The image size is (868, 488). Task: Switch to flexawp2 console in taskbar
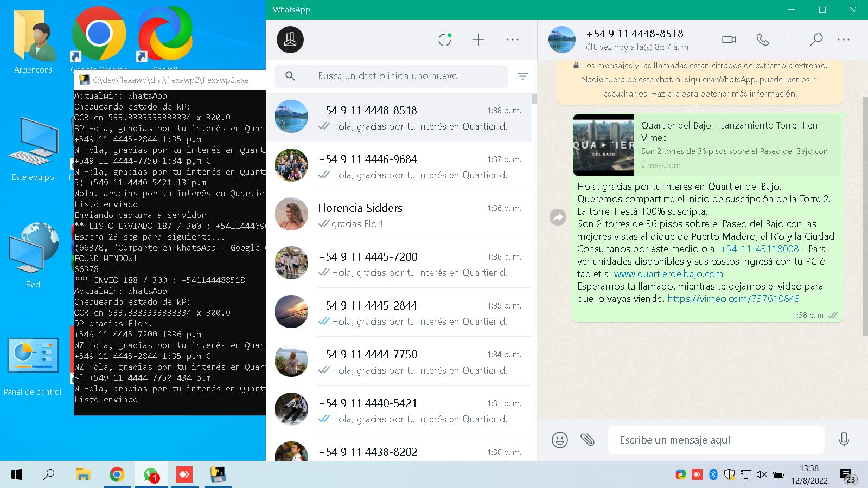[218, 475]
